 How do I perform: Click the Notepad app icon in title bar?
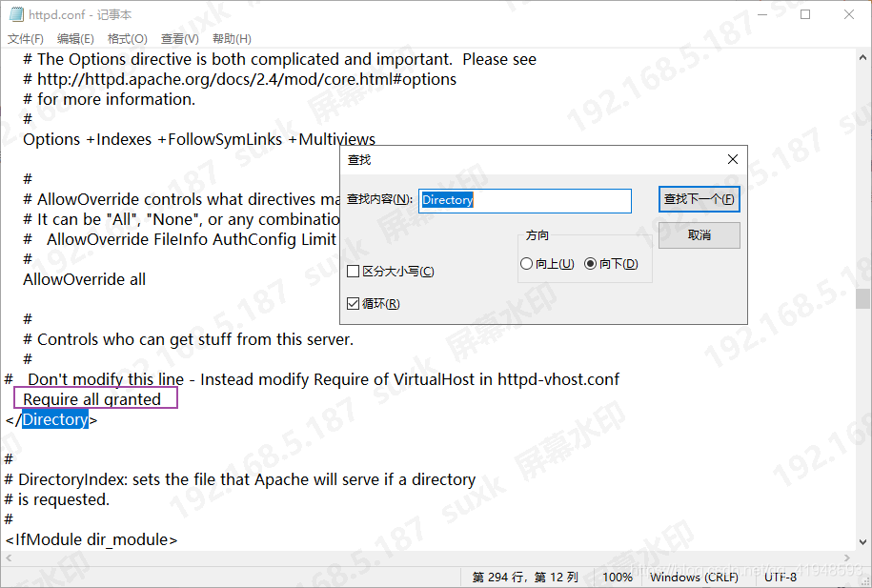(17, 14)
